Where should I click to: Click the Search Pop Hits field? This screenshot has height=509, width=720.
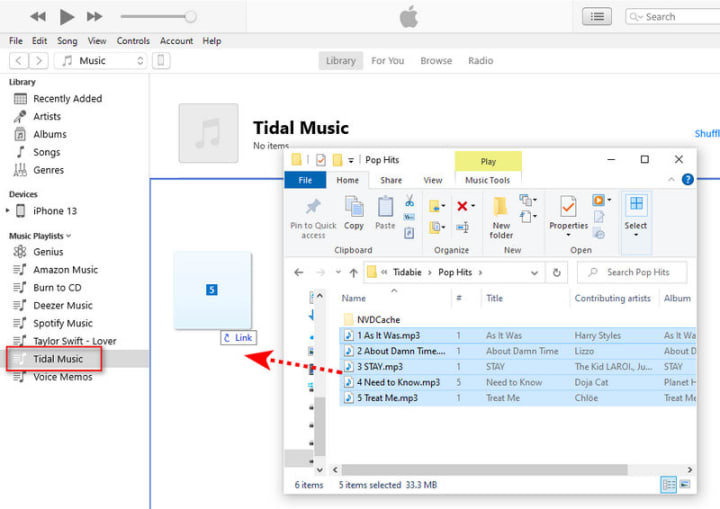pyautogui.click(x=632, y=272)
